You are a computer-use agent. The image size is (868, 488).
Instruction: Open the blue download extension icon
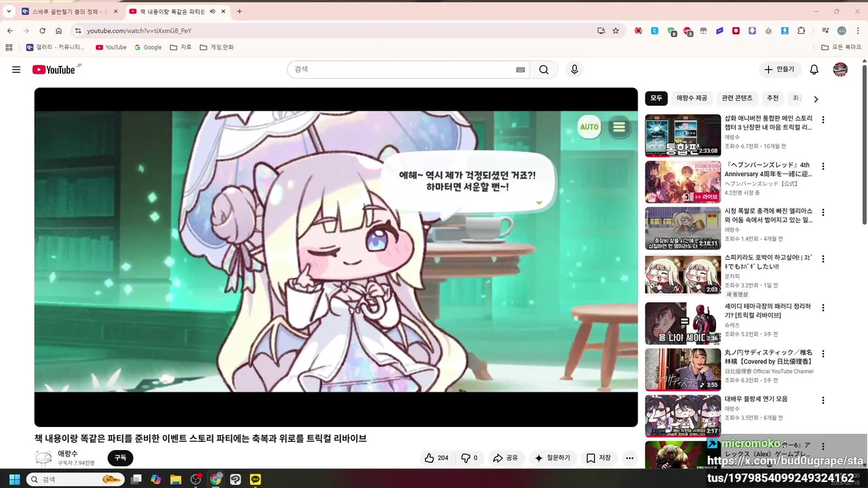point(785,30)
